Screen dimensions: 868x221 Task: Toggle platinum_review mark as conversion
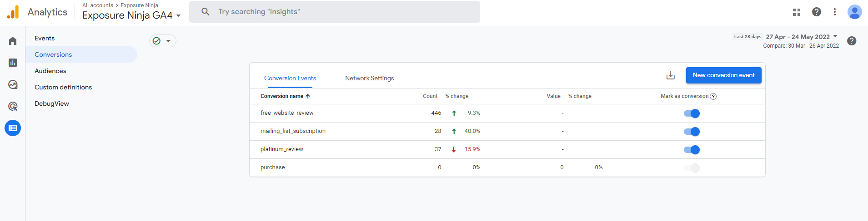(692, 150)
